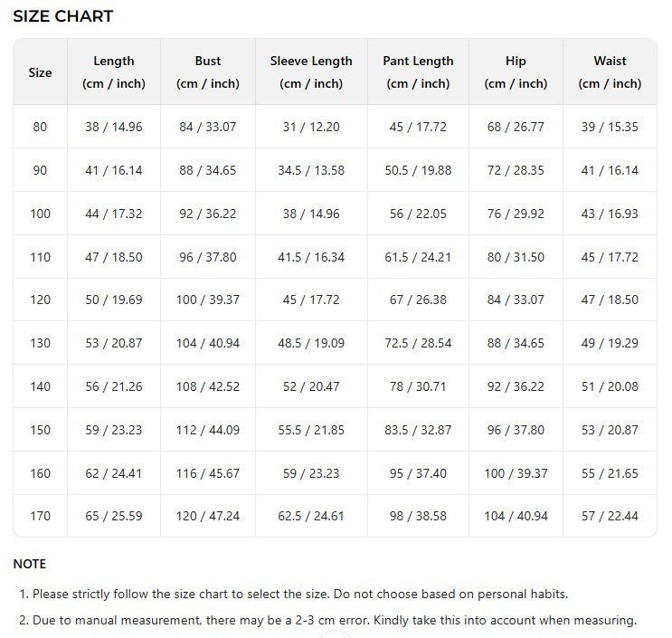
Task: Click the NOTE heading below the table
Action: [x=30, y=564]
